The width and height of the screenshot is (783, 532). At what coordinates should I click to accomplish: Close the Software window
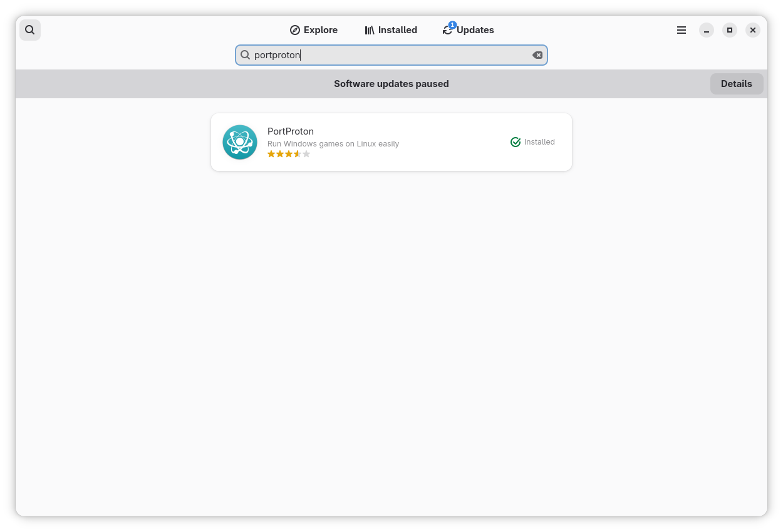click(753, 30)
